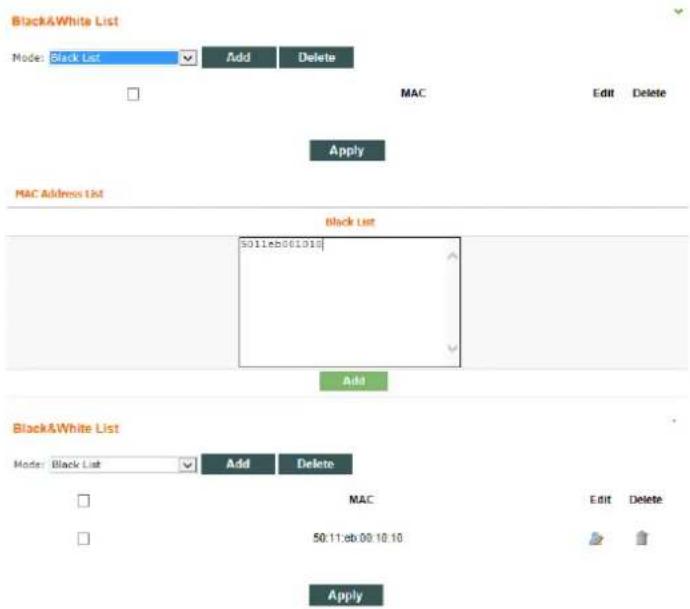Click Add button in top Black&White List
690x609 pixels.
click(239, 57)
